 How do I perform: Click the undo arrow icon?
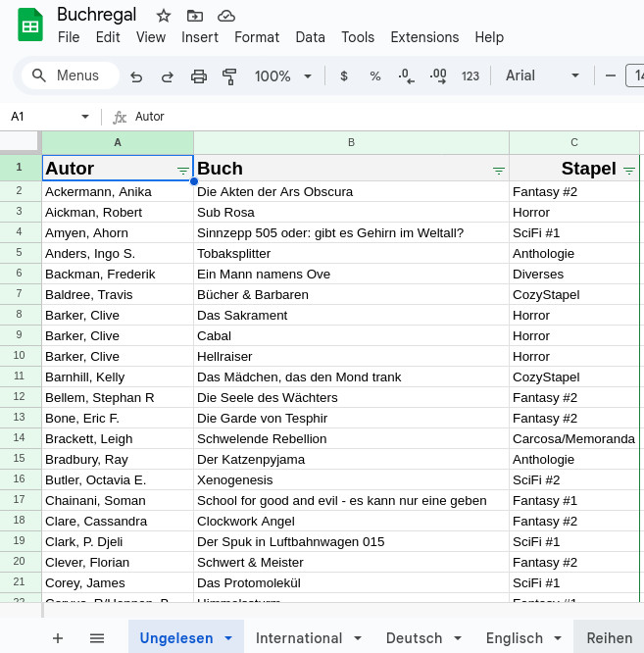(136, 76)
